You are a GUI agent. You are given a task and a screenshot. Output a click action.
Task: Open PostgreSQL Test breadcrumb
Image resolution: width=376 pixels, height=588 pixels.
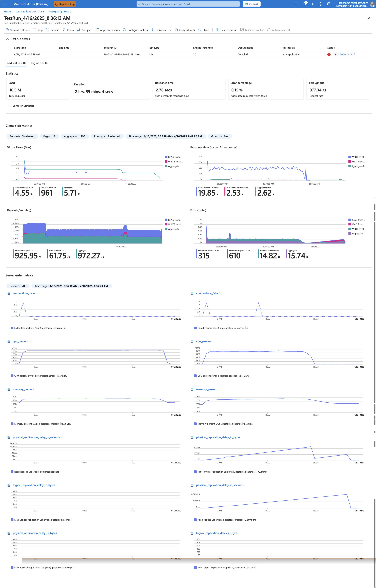click(x=59, y=12)
